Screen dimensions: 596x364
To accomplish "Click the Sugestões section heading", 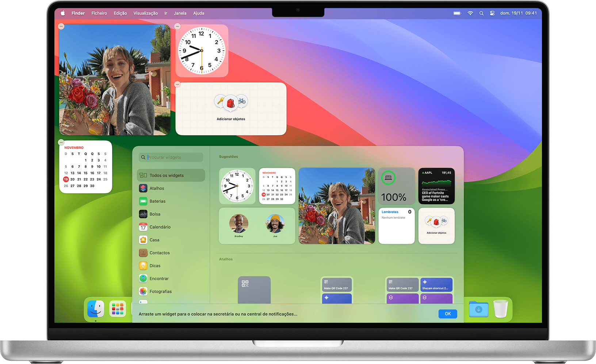I will tap(228, 156).
